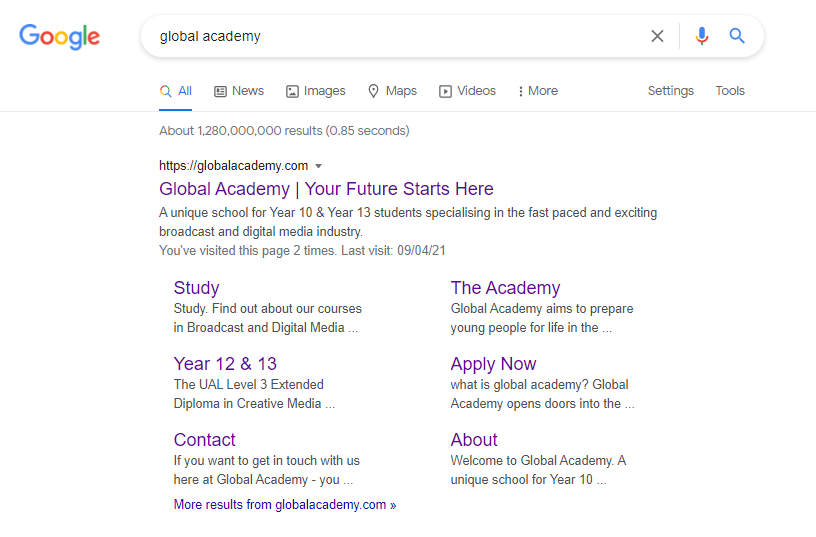Open the Year 12 & 13 sitelink
816x537 pixels.
(x=225, y=364)
